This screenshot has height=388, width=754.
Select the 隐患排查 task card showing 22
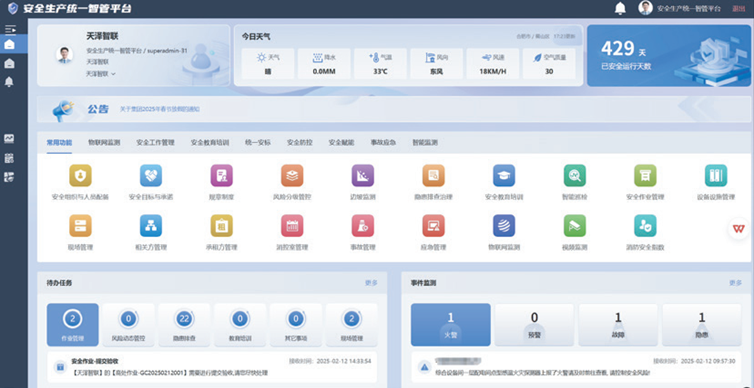coord(184,325)
